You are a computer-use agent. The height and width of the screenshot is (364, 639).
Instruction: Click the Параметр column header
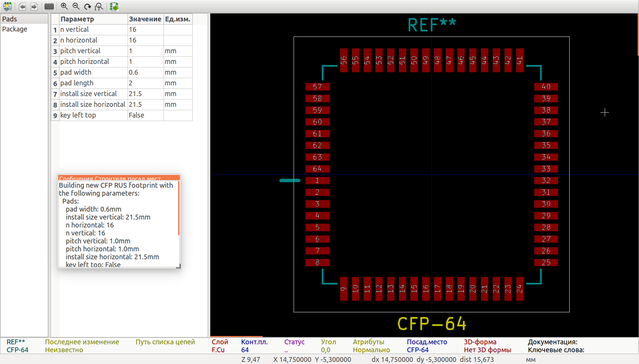93,19
